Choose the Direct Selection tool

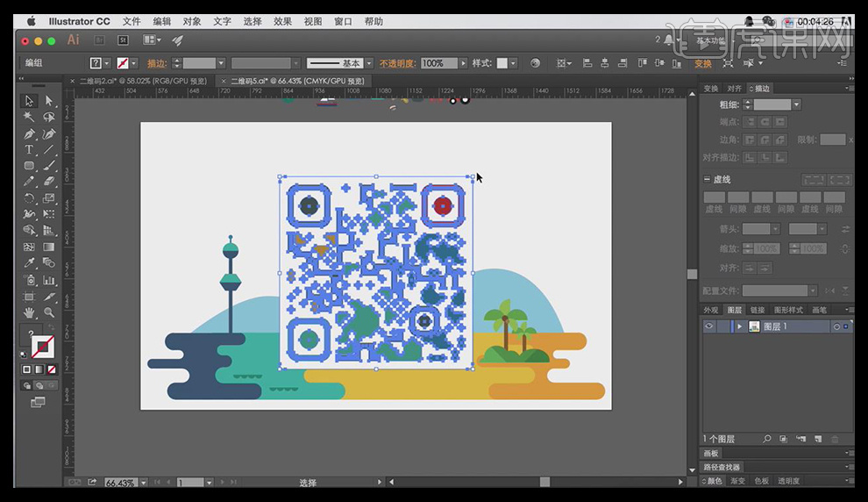tap(49, 101)
